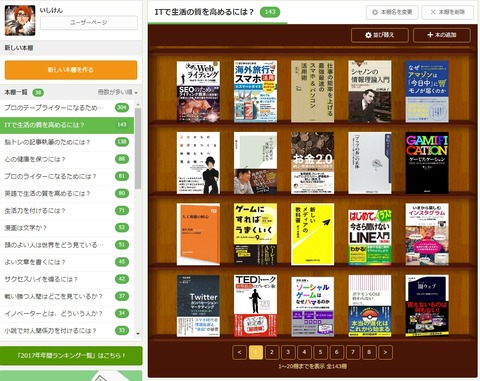Jump to page 8 in pagination
The height and width of the screenshot is (381, 480).
click(x=369, y=352)
